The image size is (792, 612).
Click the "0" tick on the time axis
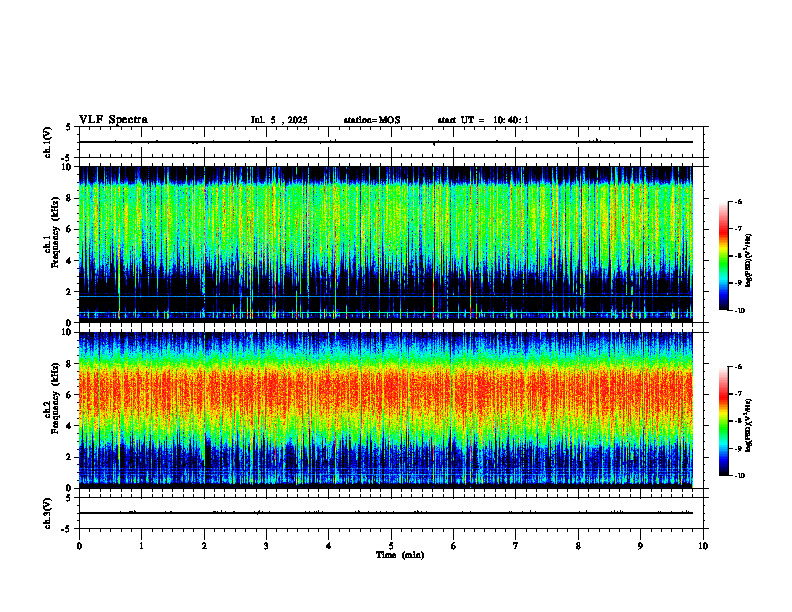tap(79, 546)
